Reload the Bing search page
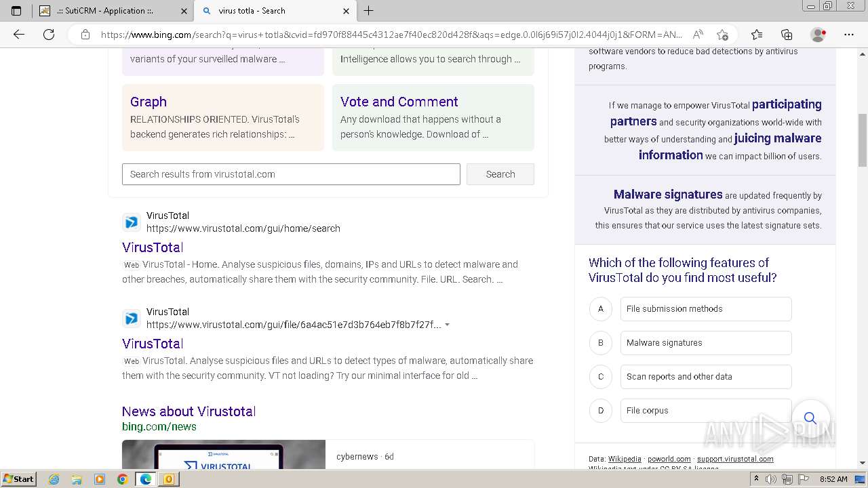Viewport: 868px width, 488px height. pos(49,35)
